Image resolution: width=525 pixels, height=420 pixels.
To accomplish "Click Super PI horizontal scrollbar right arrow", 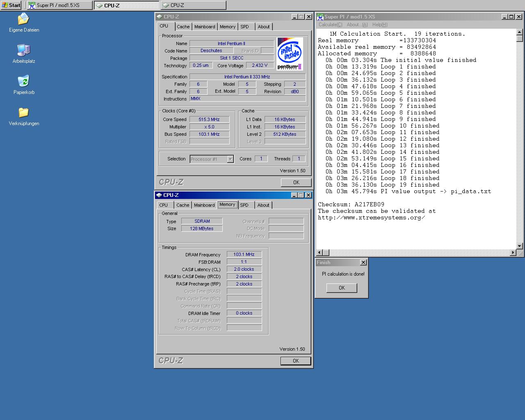I will (x=513, y=253).
